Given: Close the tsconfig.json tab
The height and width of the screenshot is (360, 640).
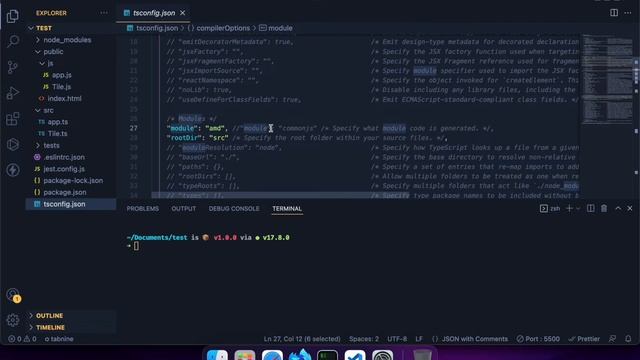Looking at the screenshot, I should 182,13.
